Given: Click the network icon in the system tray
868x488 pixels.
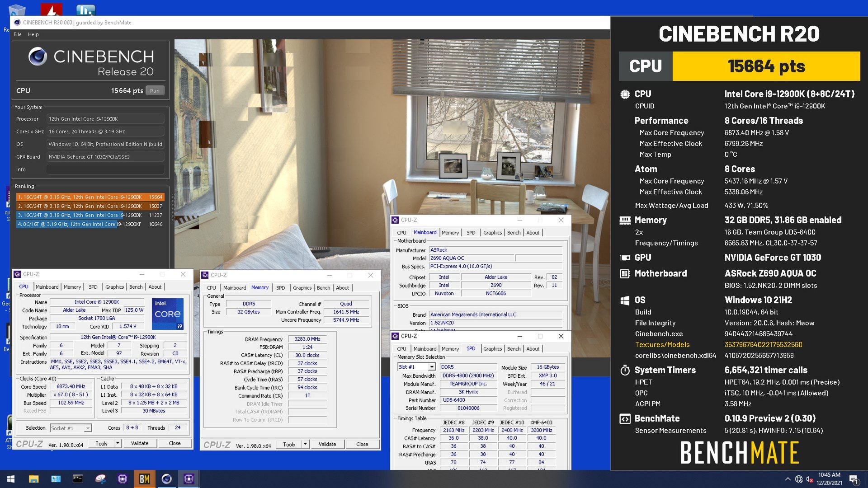Looking at the screenshot, I should click(798, 479).
